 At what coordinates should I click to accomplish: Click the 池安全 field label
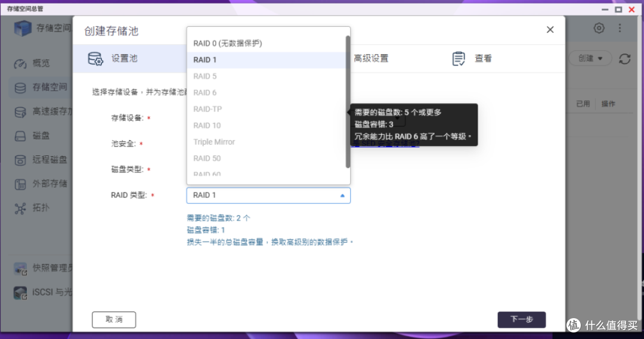coord(123,144)
